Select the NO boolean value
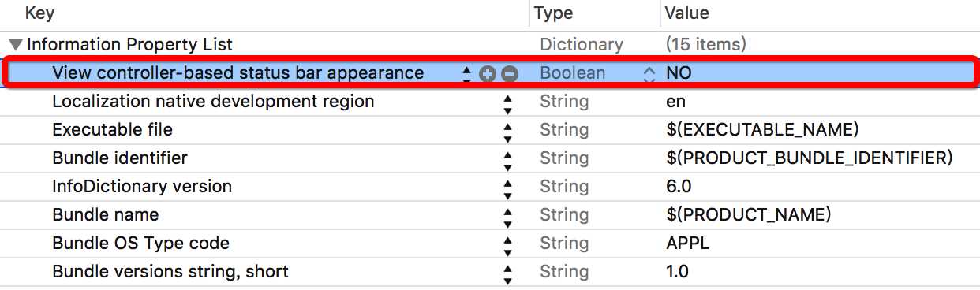This screenshot has width=980, height=290. 679,73
